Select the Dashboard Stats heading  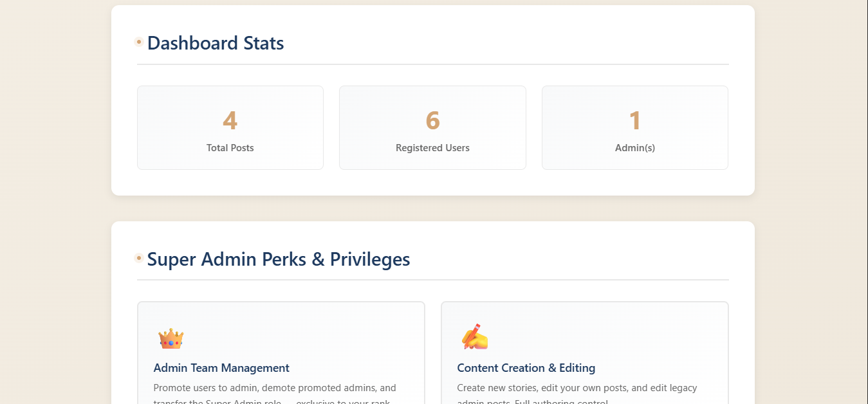pos(216,43)
